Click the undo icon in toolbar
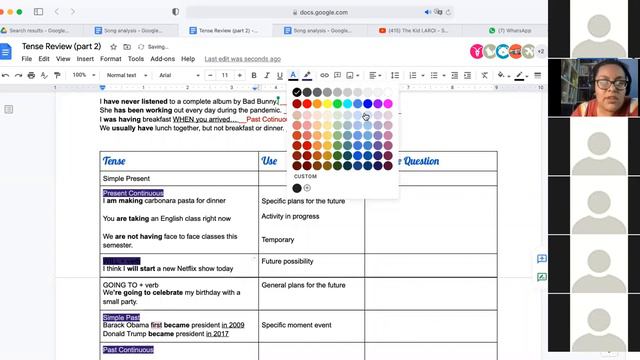The width and height of the screenshot is (640, 360). [5, 75]
